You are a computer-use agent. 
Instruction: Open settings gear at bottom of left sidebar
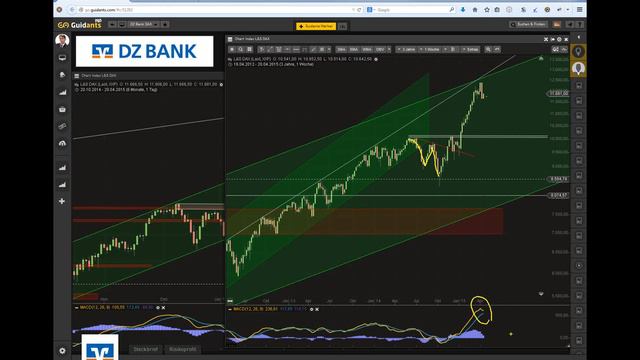(x=62, y=351)
